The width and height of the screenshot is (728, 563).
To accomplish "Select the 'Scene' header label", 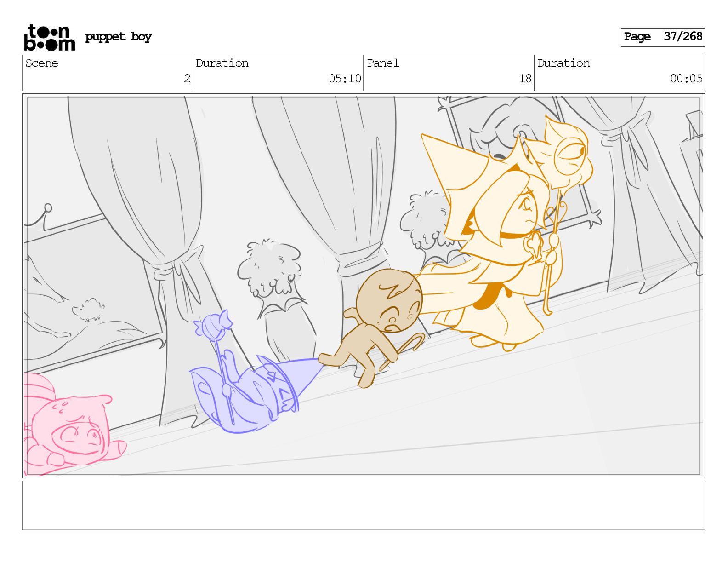I will 42,63.
